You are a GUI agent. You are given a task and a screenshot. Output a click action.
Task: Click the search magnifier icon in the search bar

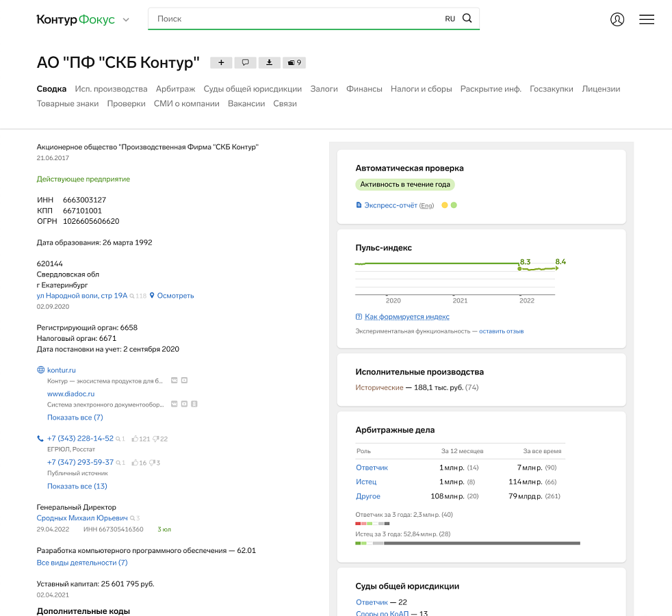point(467,18)
